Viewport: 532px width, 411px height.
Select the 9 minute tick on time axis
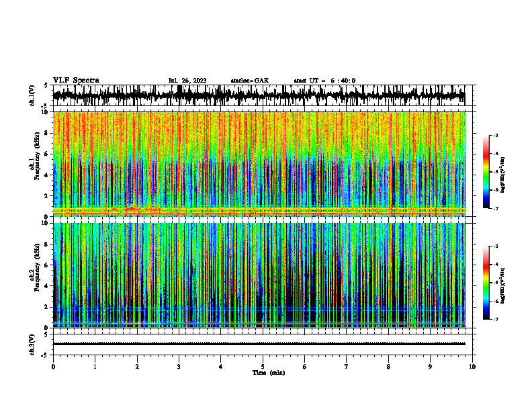[430, 367]
